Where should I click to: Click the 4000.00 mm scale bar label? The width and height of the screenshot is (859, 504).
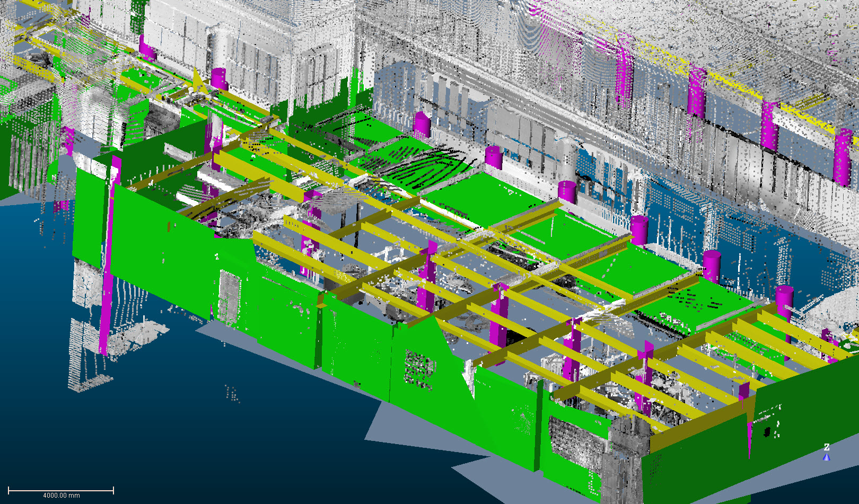61,496
